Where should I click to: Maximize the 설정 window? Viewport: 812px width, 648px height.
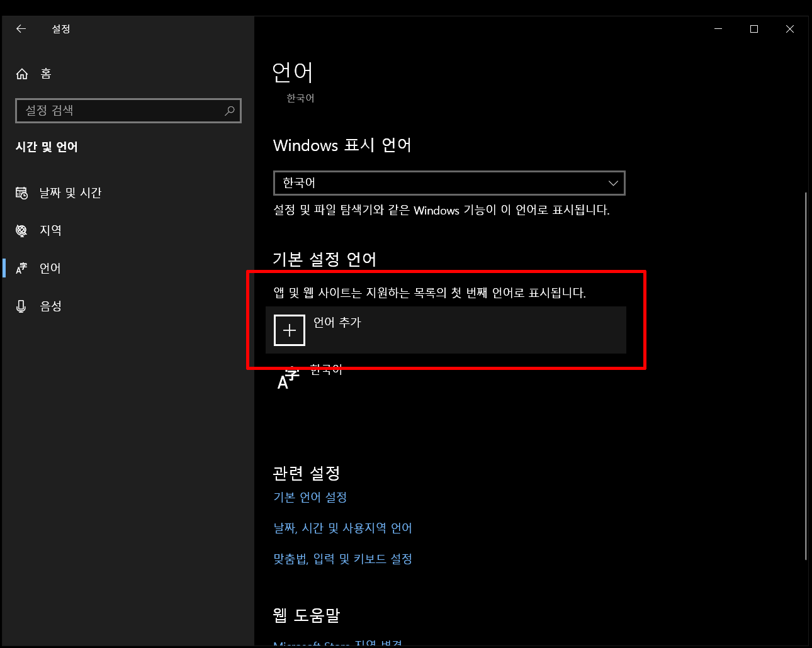click(x=754, y=29)
